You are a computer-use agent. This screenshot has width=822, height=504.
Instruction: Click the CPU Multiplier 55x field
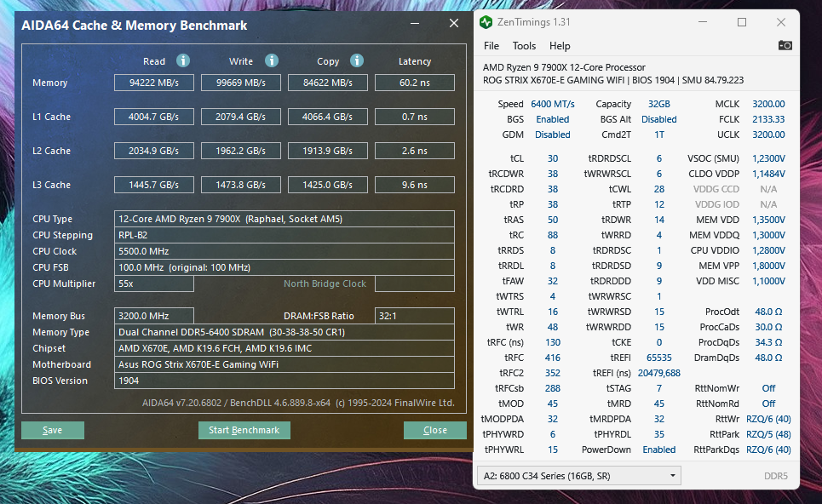pyautogui.click(x=154, y=283)
